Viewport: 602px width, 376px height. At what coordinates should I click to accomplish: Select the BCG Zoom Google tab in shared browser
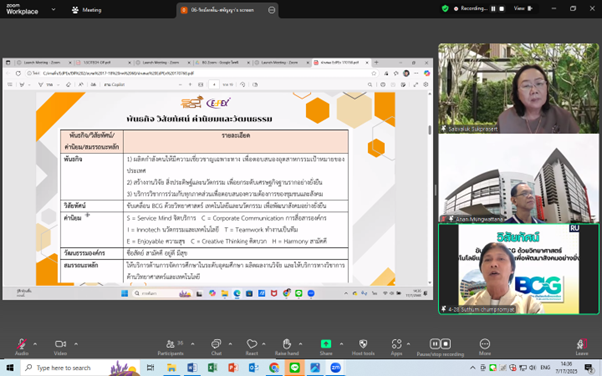coord(221,62)
